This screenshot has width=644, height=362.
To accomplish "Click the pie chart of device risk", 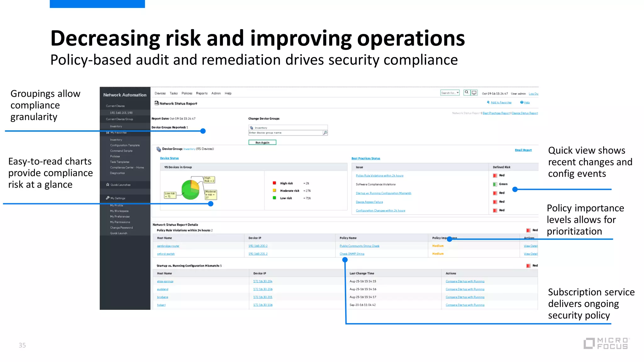I will (x=191, y=189).
